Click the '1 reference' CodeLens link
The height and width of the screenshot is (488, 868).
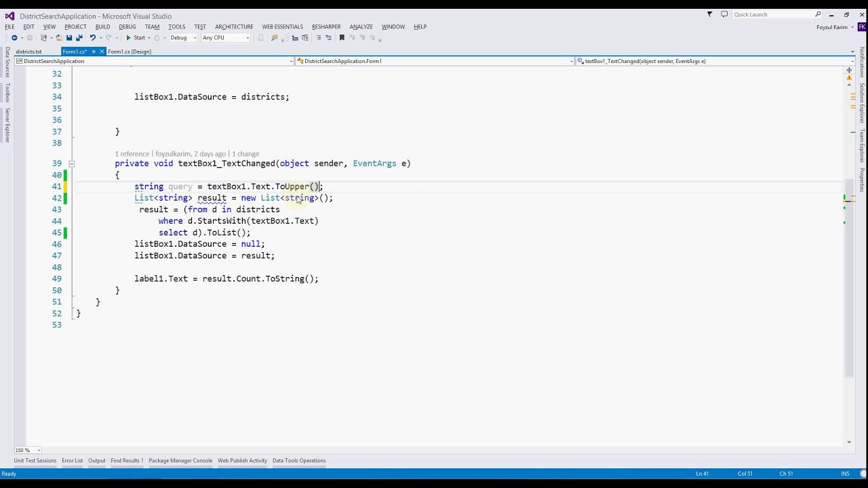[x=133, y=154]
